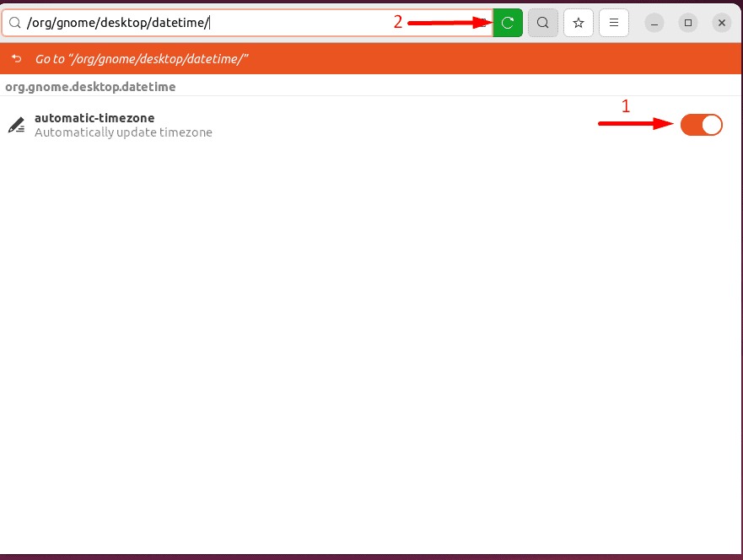Click the org.gnome.desktop.datetime section header
Viewport: 743px width, 560px height.
tap(89, 86)
